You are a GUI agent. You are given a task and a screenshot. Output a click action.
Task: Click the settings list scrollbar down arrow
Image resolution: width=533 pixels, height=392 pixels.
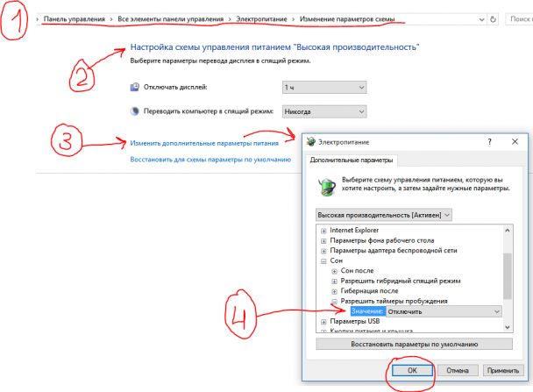point(508,327)
